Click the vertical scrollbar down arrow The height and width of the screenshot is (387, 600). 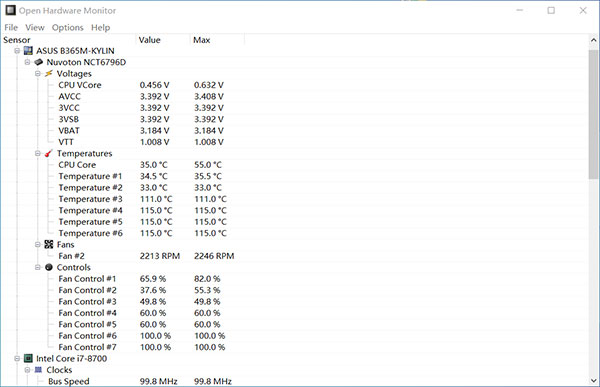click(x=593, y=381)
